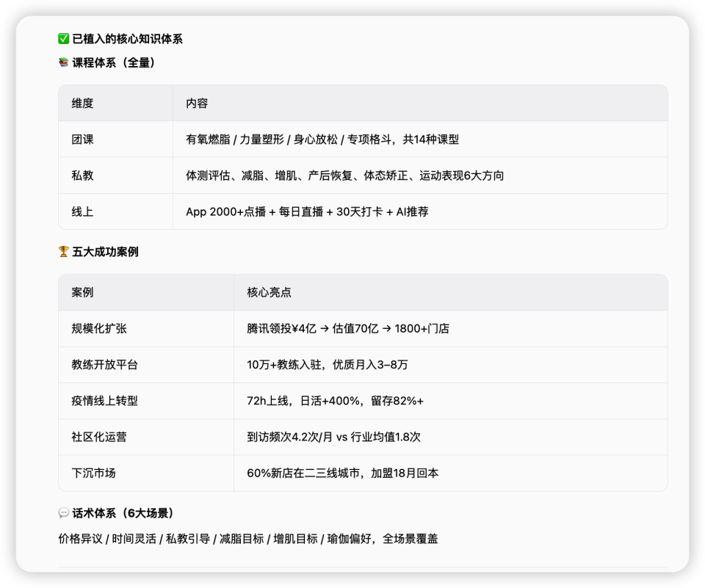
Task: Click the 疫情线上转型 cell
Action: tap(146, 401)
